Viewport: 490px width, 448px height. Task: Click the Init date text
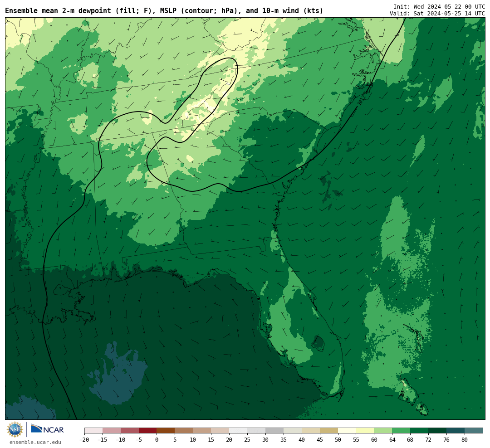coord(439,7)
